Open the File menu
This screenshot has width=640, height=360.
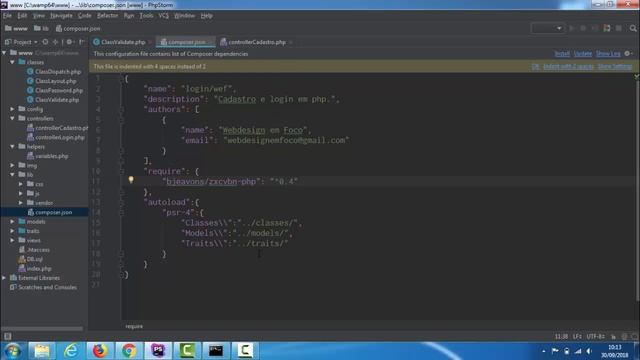coord(7,16)
